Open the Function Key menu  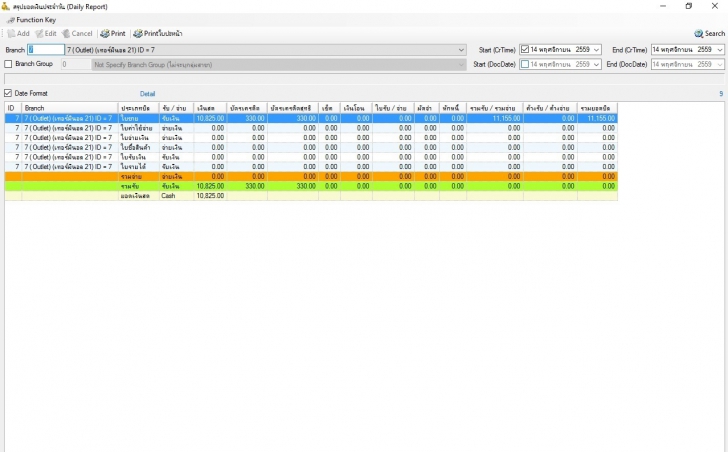coord(32,20)
